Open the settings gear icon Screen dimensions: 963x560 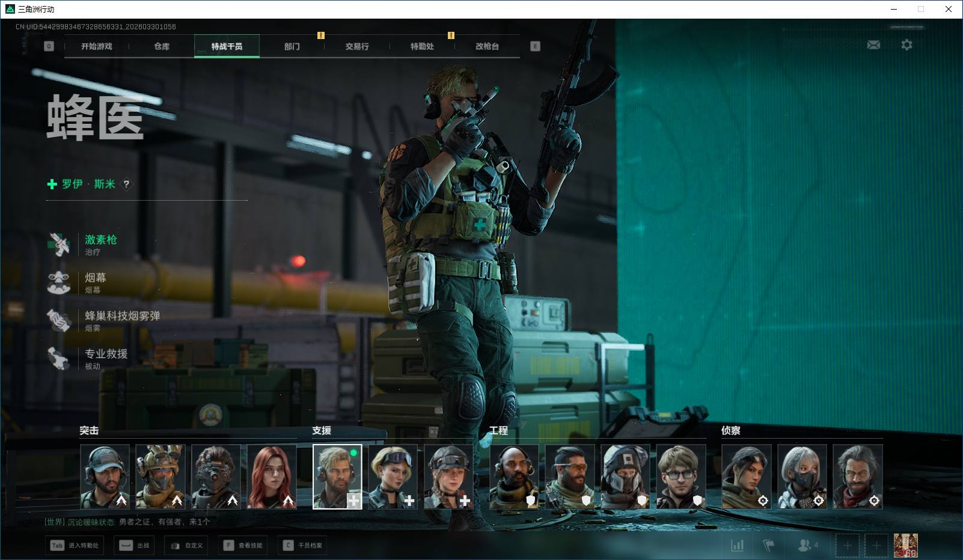[906, 45]
